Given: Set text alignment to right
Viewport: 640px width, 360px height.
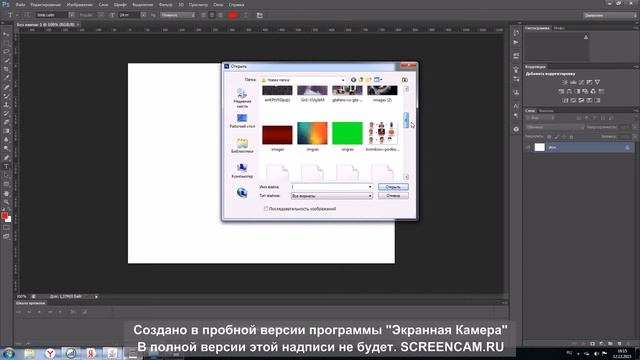Looking at the screenshot, I should pyautogui.click(x=220, y=15).
